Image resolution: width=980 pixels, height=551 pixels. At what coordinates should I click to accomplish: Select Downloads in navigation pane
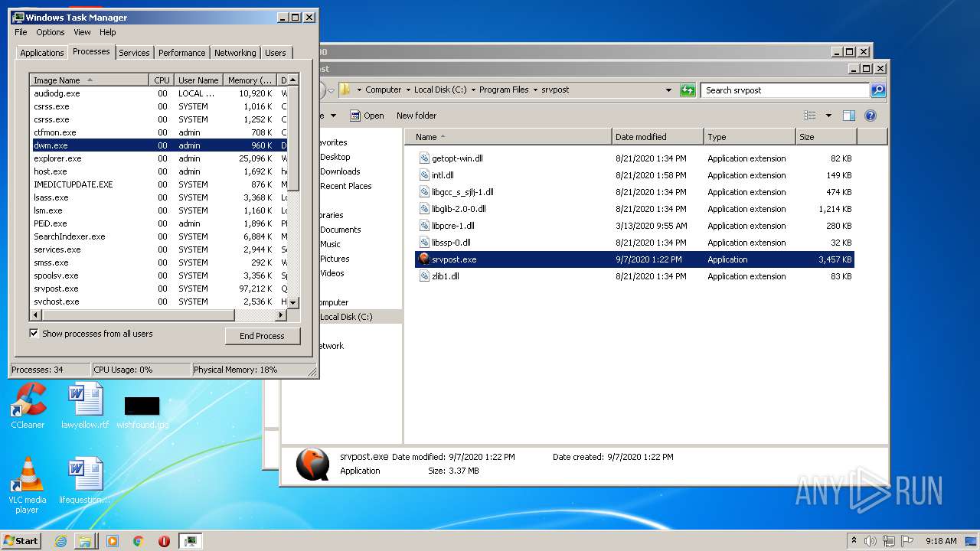[340, 171]
